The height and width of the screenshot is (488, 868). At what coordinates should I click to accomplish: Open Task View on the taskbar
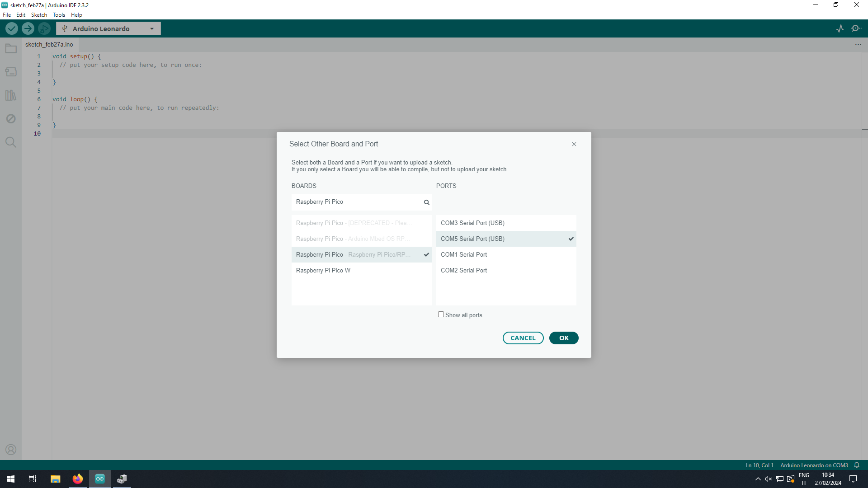pyautogui.click(x=33, y=479)
